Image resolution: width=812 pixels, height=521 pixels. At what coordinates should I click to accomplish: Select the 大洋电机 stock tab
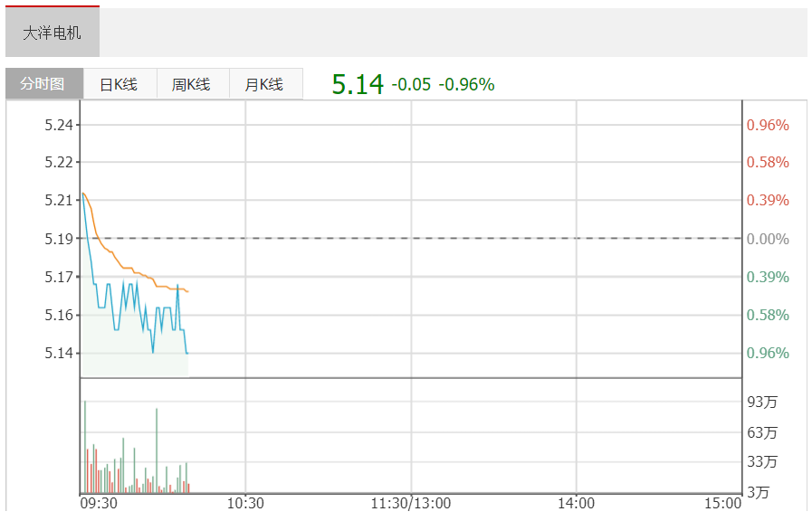click(53, 32)
